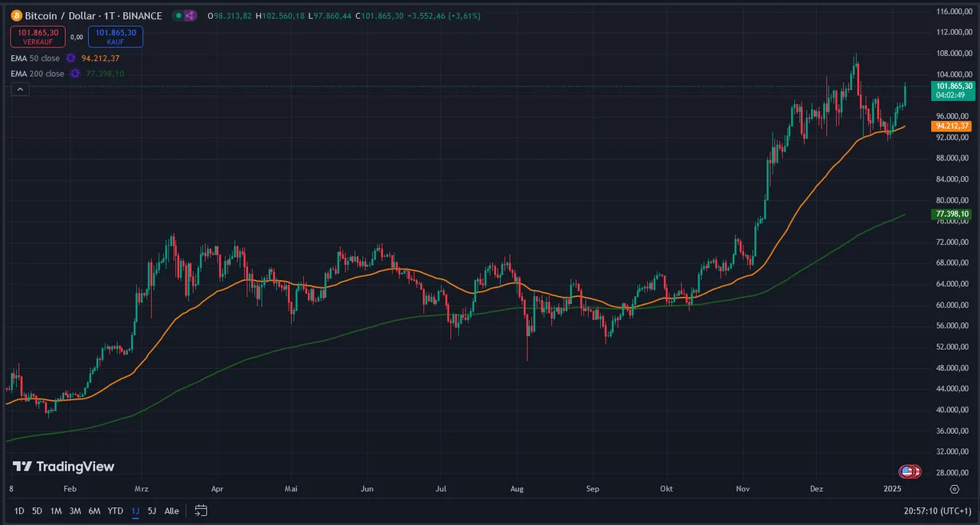
Task: Click the orange 94.212,37 EMA value in legend
Action: click(x=100, y=58)
